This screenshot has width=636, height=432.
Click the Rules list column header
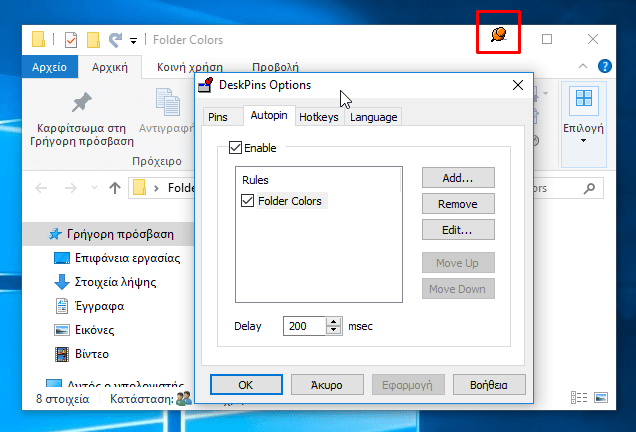click(318, 180)
